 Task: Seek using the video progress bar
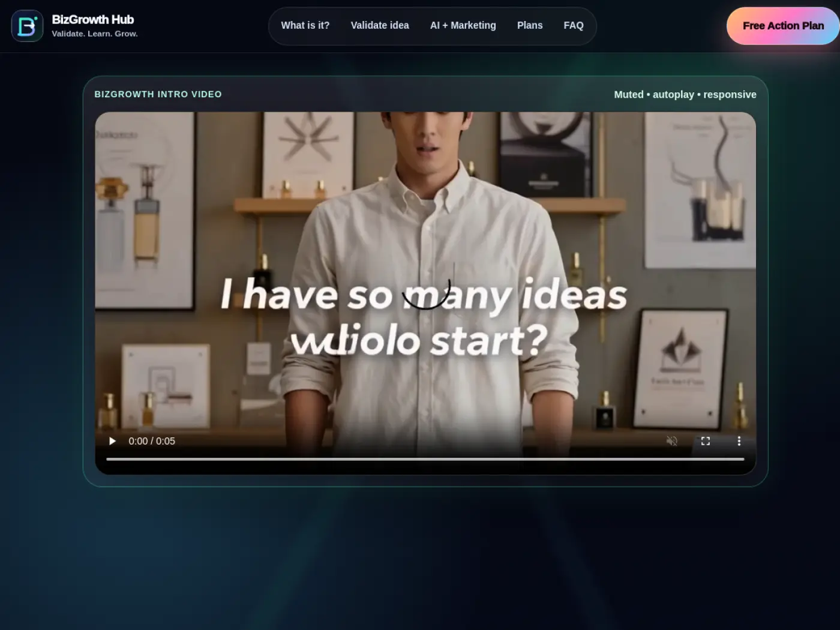tap(425, 459)
